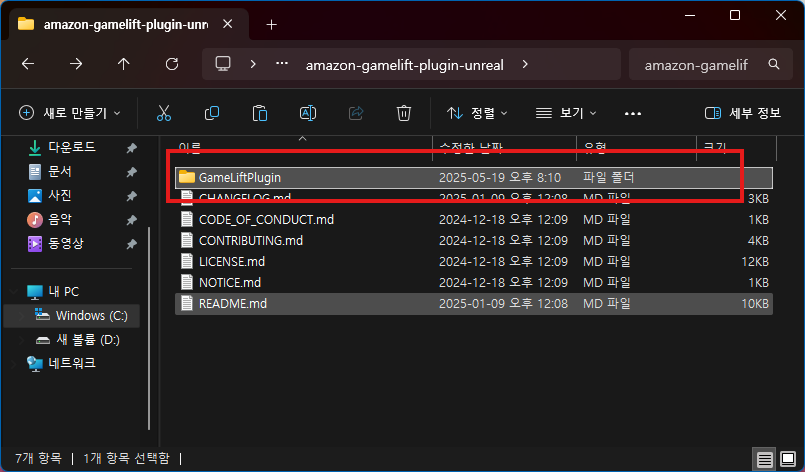Open 사진 in the sidebar

[x=60, y=196]
